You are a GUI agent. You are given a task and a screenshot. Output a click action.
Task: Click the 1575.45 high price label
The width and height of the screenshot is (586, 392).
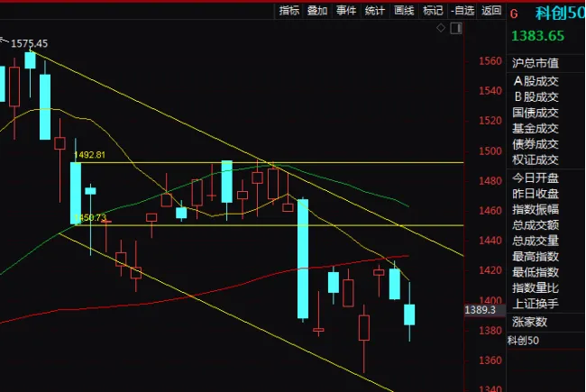pos(29,44)
